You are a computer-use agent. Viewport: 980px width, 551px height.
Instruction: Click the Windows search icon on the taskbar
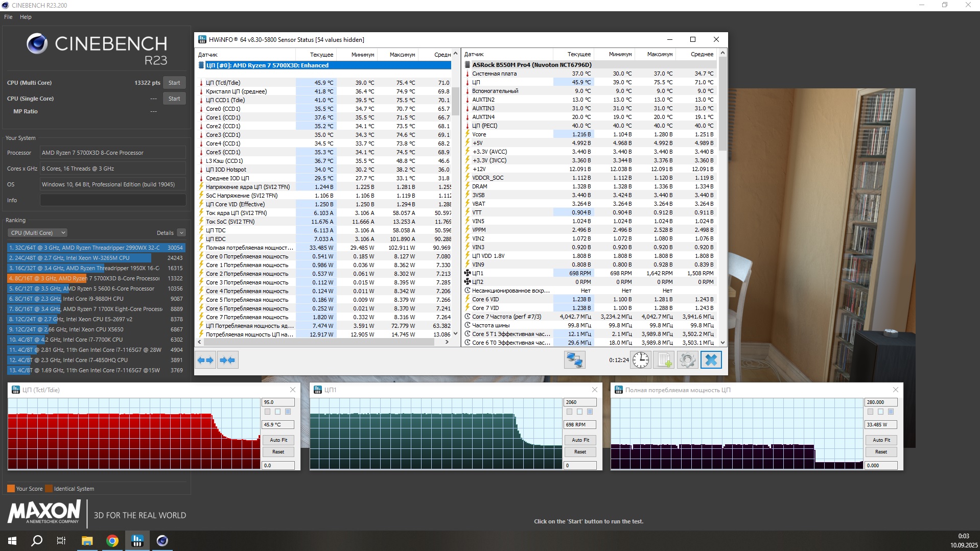click(37, 541)
